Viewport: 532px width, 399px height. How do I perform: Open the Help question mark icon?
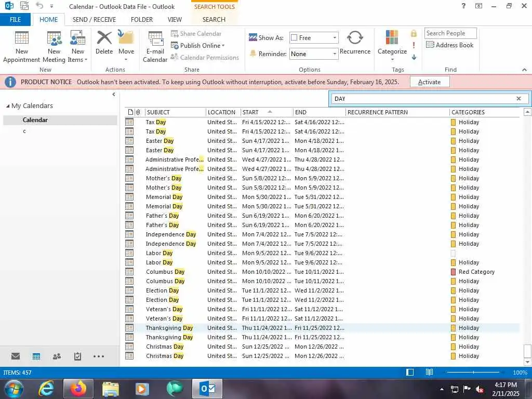click(x=463, y=6)
